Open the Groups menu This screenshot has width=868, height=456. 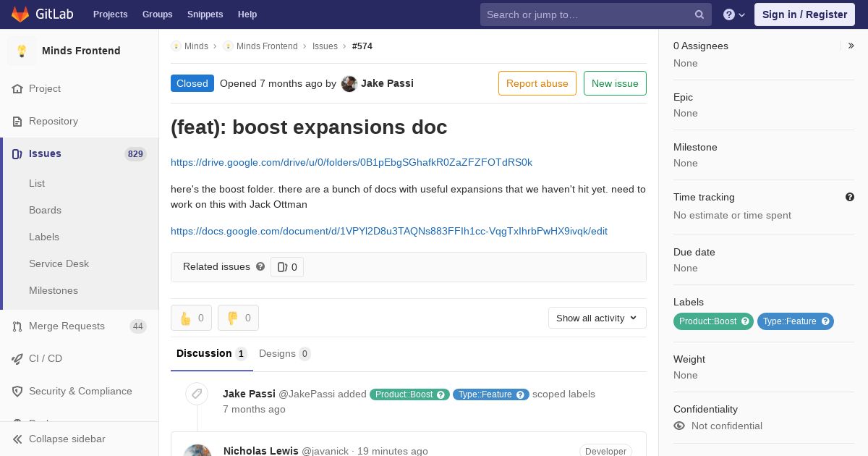click(157, 14)
